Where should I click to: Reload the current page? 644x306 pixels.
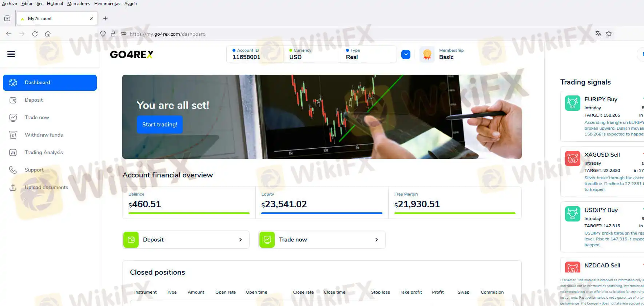click(35, 34)
